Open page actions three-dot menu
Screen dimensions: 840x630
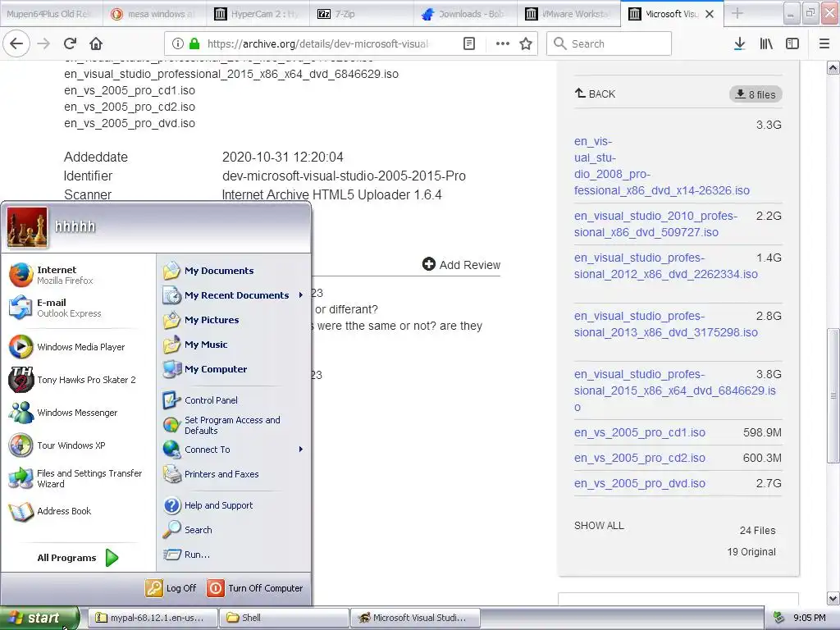point(503,44)
